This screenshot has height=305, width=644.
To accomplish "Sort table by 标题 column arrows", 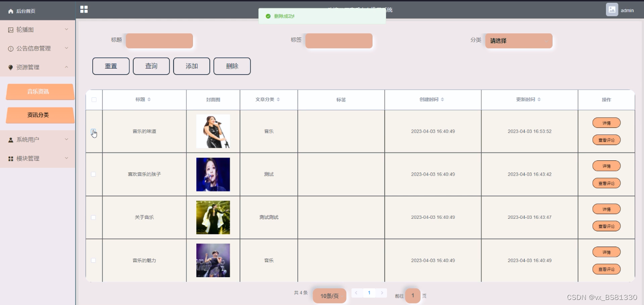I will coord(149,100).
